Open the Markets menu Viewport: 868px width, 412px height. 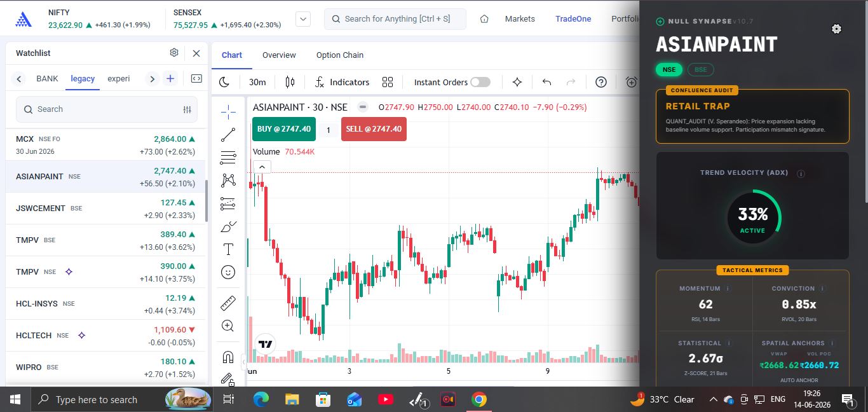pyautogui.click(x=520, y=19)
